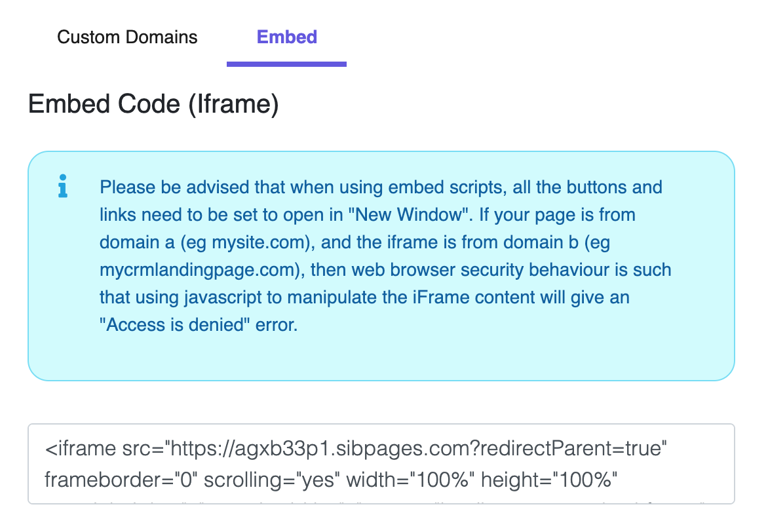Click the blue info icon in the notice
Image resolution: width=768 pixels, height=532 pixels.
coord(63,186)
